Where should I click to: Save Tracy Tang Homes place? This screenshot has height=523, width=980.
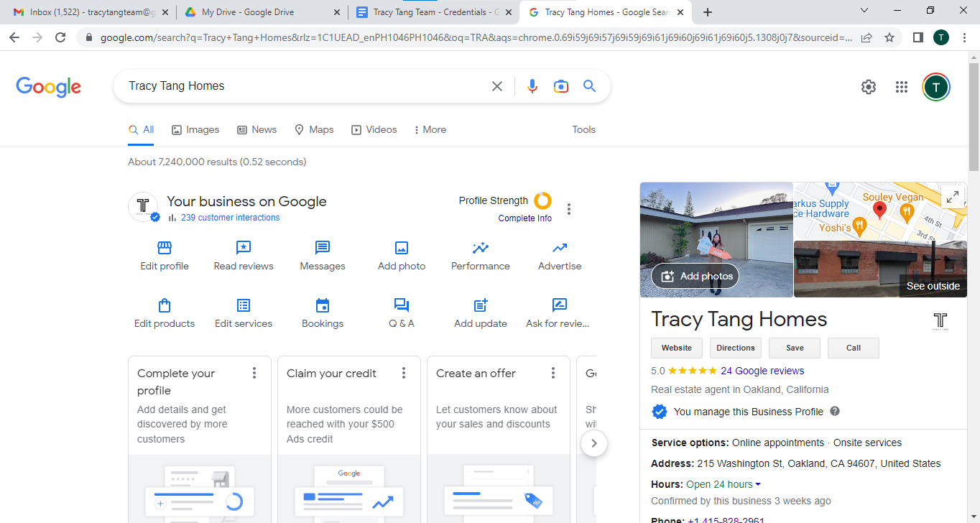click(795, 348)
